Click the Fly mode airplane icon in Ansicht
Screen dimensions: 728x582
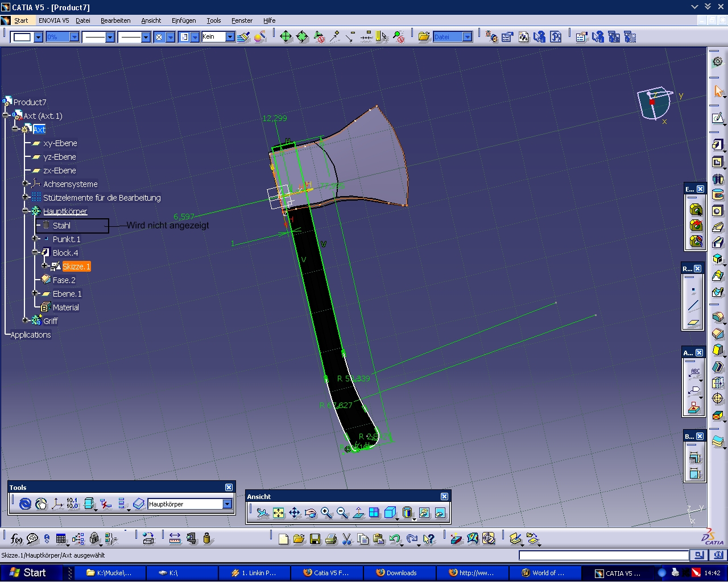pos(262,513)
